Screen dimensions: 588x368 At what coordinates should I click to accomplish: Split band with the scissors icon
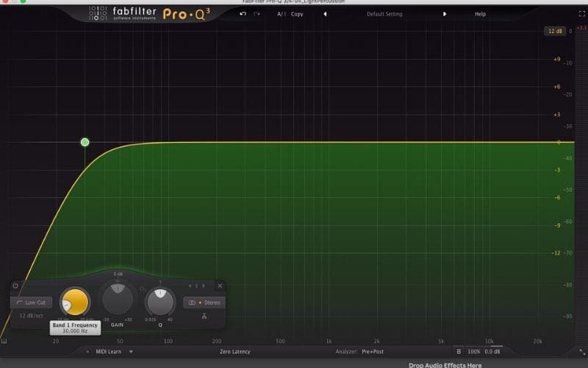pyautogui.click(x=204, y=316)
